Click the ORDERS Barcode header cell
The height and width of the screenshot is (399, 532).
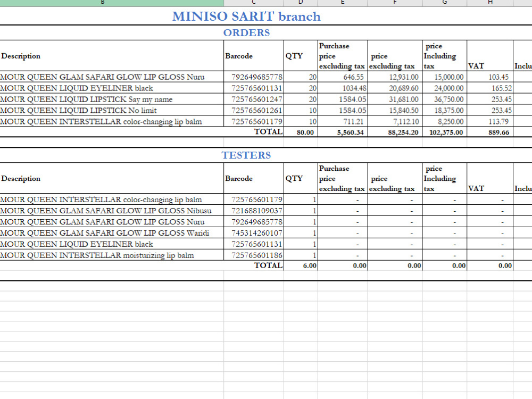click(x=254, y=56)
